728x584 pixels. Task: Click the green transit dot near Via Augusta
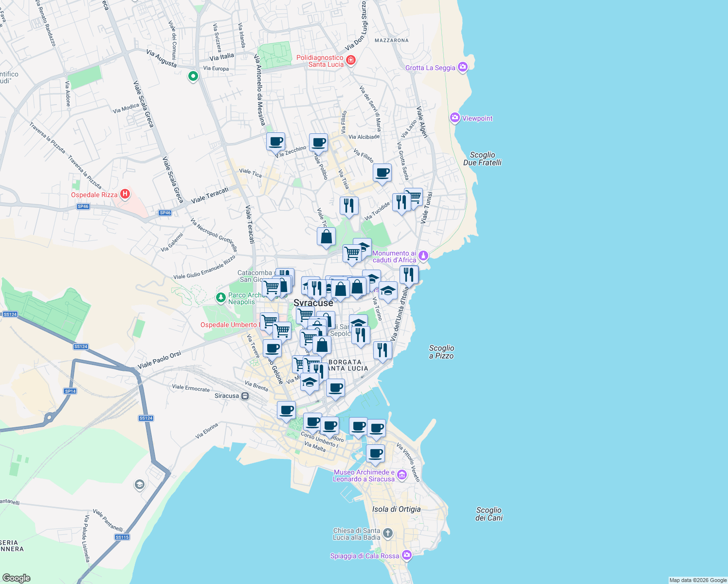pyautogui.click(x=193, y=77)
